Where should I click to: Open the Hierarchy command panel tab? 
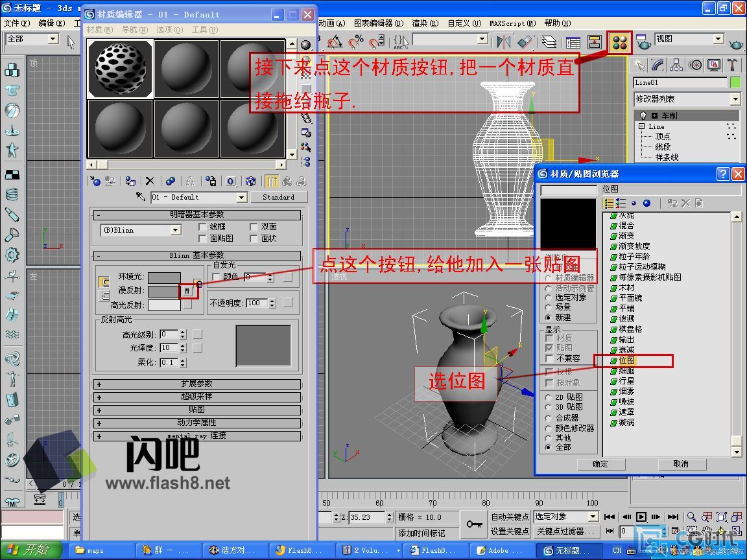pos(676,65)
